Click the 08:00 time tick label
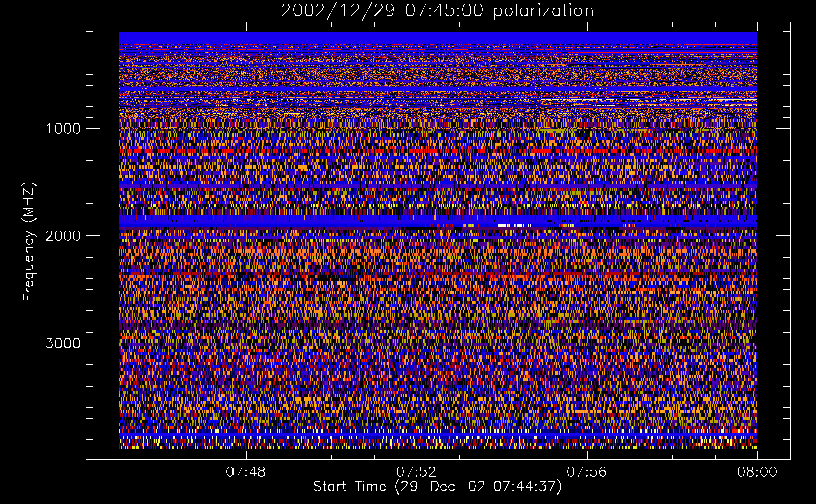The width and height of the screenshot is (816, 504). click(x=757, y=472)
